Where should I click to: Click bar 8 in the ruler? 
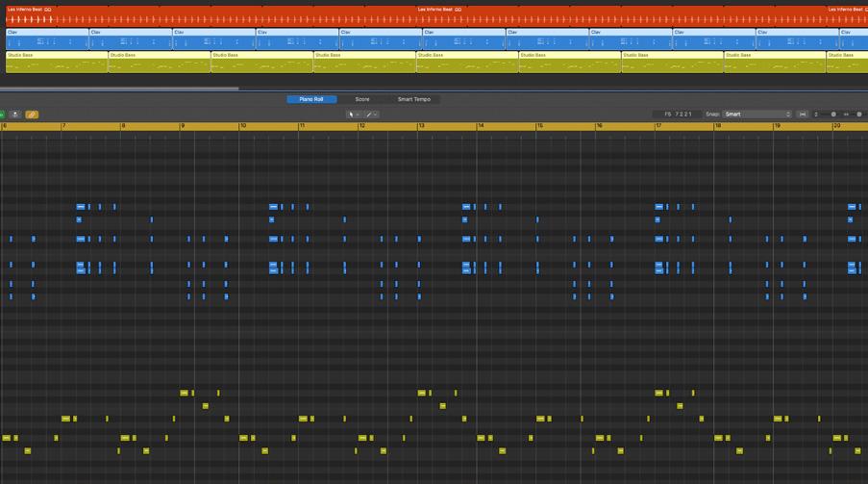click(x=123, y=126)
